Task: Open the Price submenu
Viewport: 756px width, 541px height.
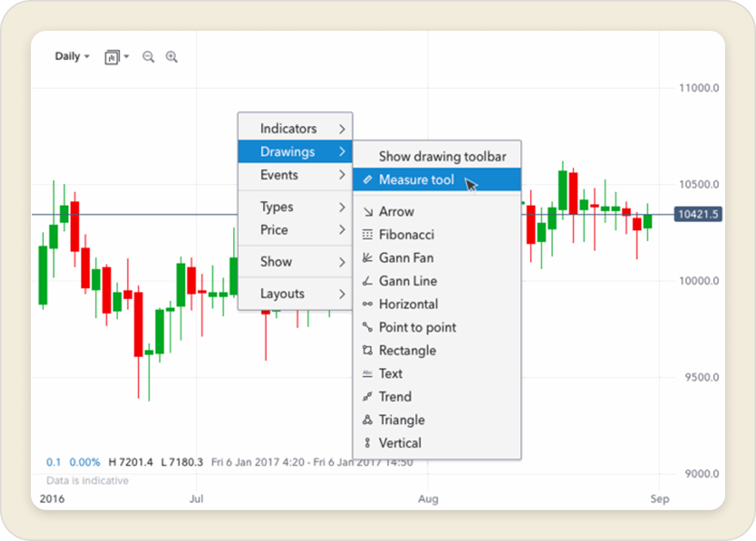Action: pyautogui.click(x=295, y=230)
